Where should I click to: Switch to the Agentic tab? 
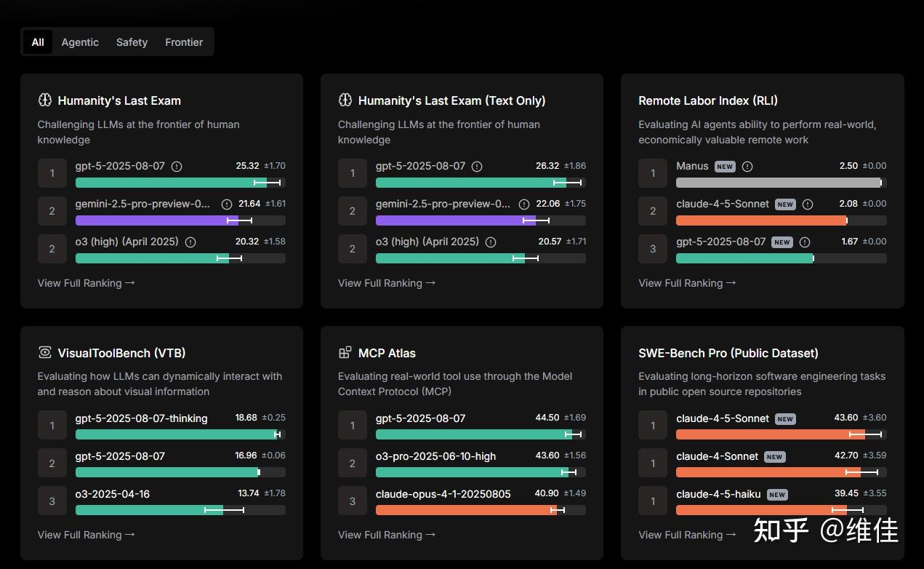[x=80, y=42]
